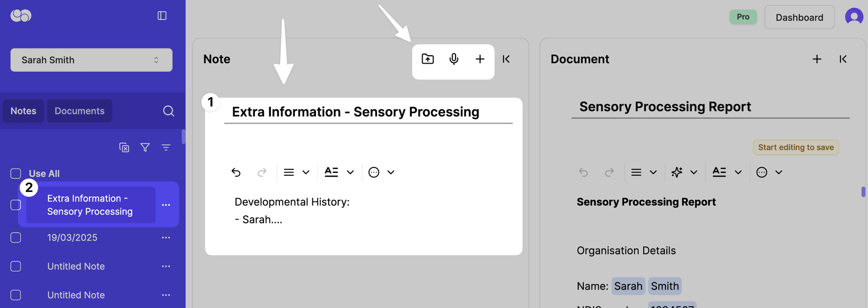This screenshot has height=308, width=868.
Task: Open document text formatting dropdown
Action: (x=727, y=173)
